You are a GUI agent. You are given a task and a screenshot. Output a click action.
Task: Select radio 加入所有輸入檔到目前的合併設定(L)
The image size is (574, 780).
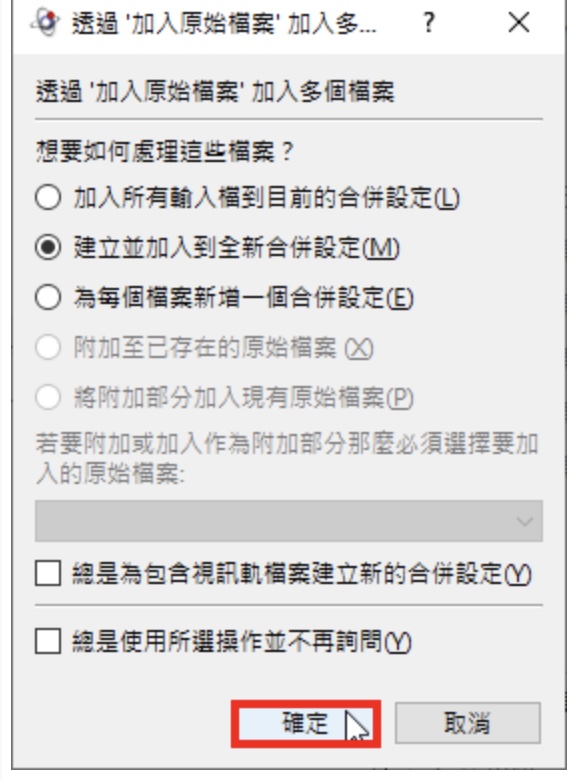(48, 197)
